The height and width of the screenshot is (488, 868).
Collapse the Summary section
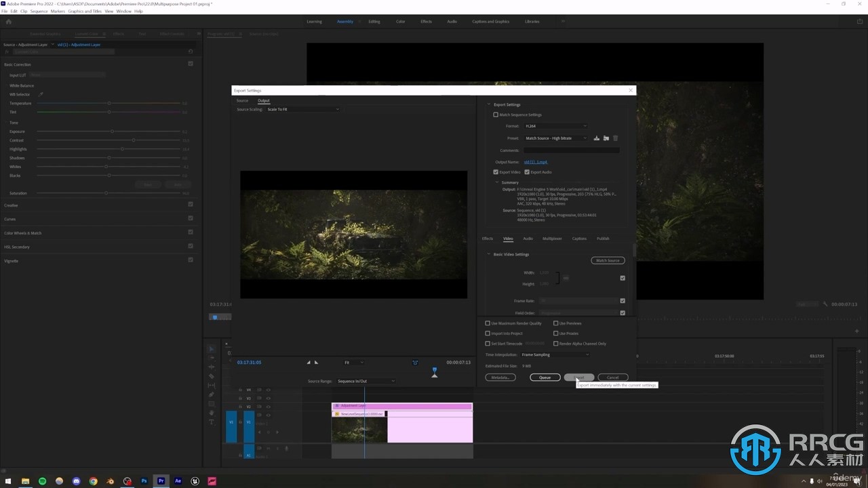click(497, 182)
